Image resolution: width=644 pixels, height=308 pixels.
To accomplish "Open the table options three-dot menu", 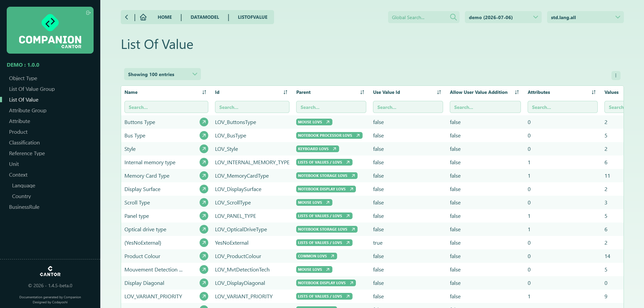I will 616,75.
